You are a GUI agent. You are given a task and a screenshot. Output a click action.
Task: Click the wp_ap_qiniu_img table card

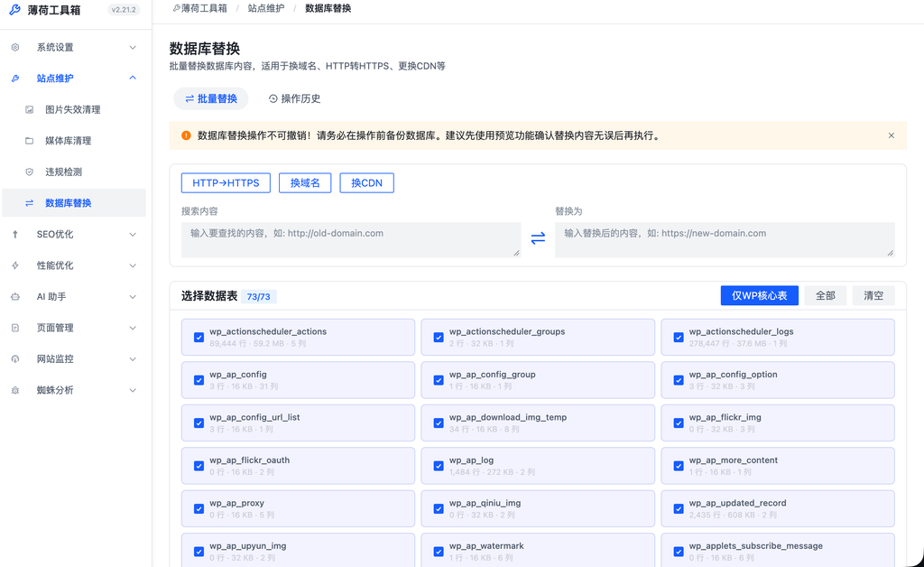coord(538,508)
